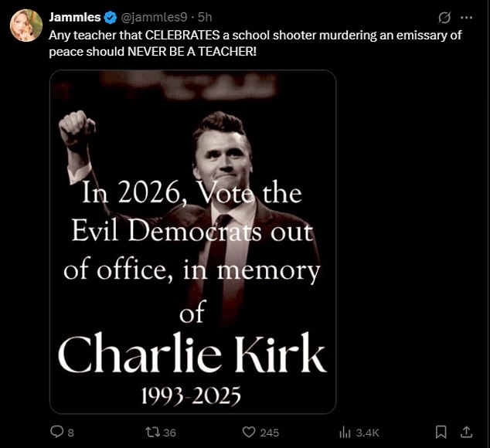Open the Jammles display name link
The image size is (490, 448).
(x=75, y=18)
